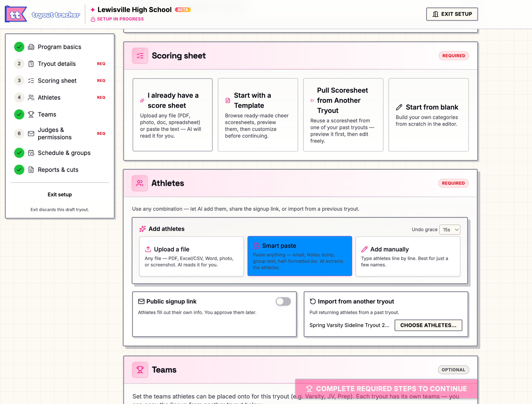Screen dimensions: 532x404
Task: Go to Program basics step
Action: tap(60, 47)
